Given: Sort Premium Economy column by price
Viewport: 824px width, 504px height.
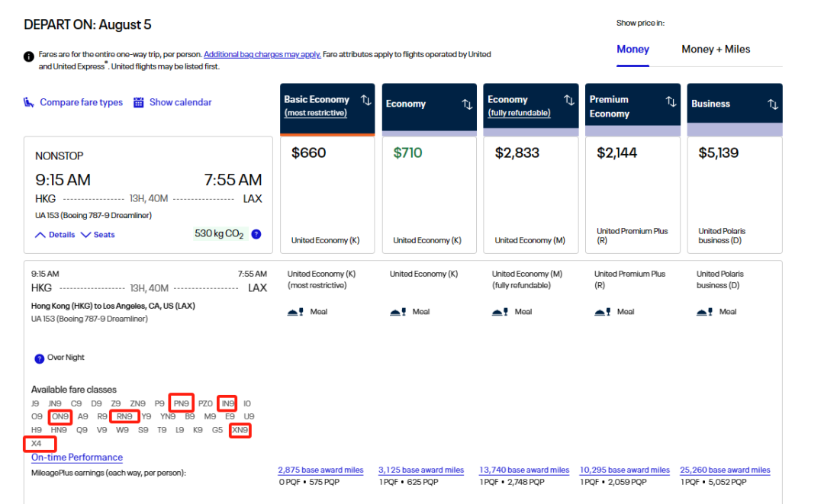Looking at the screenshot, I should coord(671,101).
